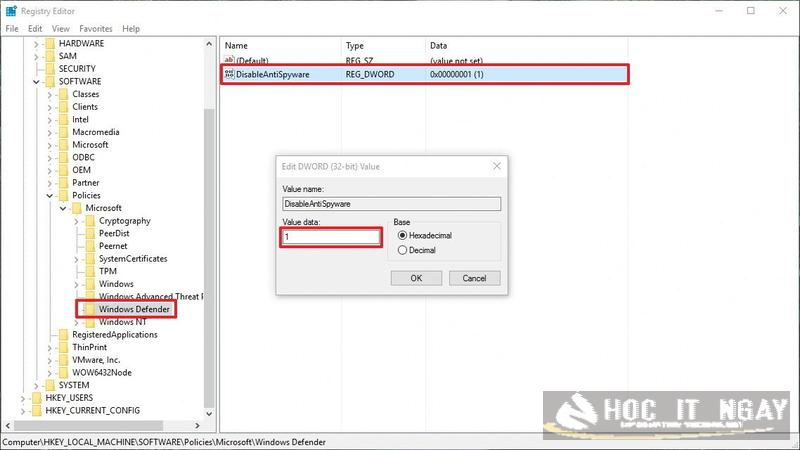
Task: Open the Favorites menu
Action: [96, 29]
